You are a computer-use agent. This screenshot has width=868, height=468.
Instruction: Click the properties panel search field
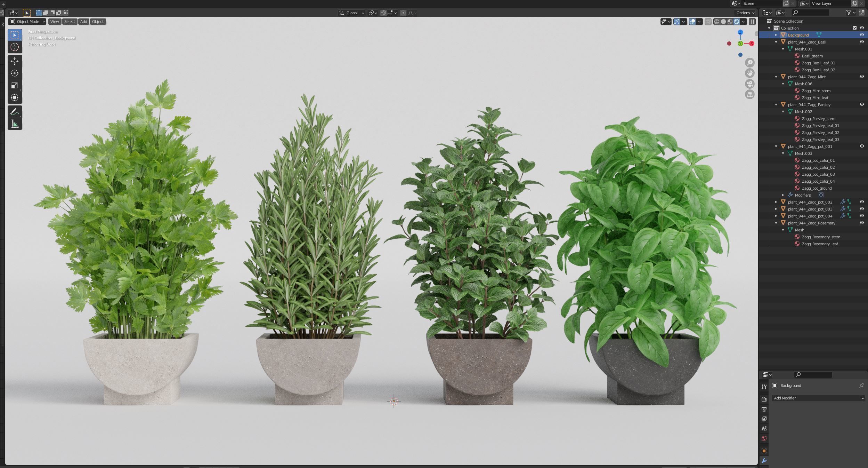(x=813, y=375)
